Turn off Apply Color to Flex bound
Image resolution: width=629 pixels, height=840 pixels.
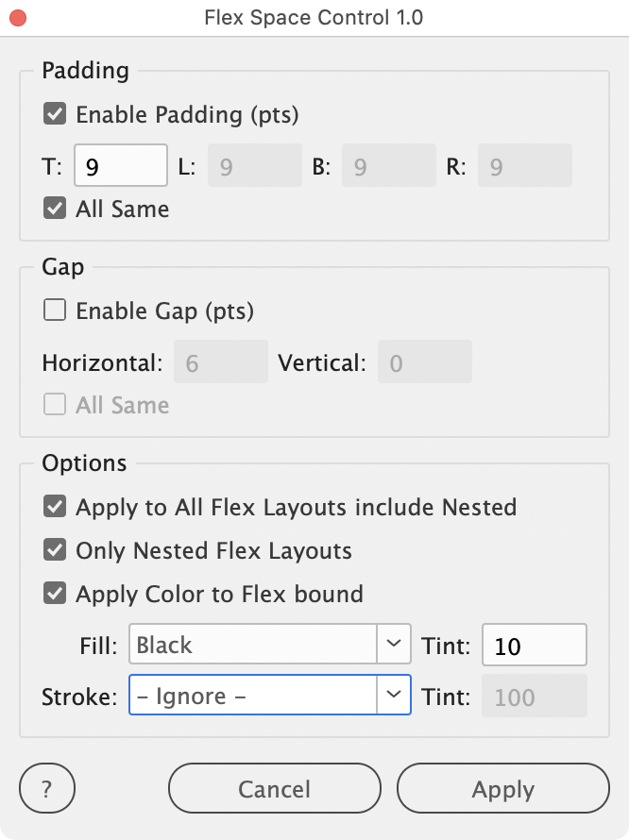coord(55,594)
